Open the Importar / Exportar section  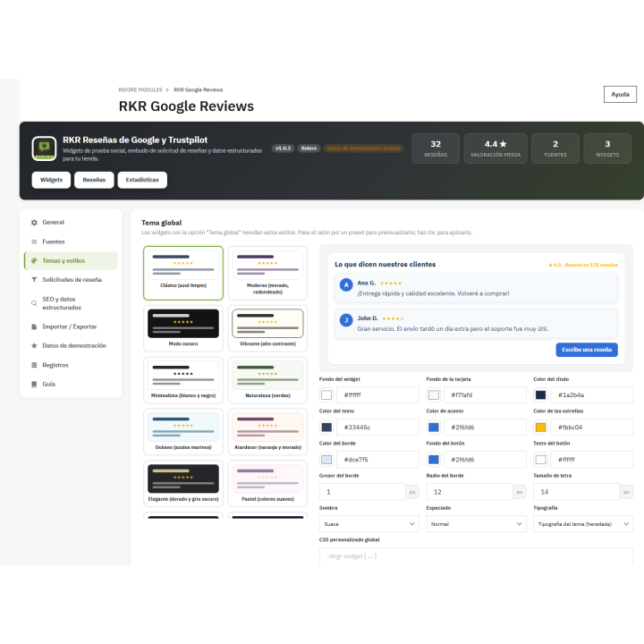click(71, 326)
